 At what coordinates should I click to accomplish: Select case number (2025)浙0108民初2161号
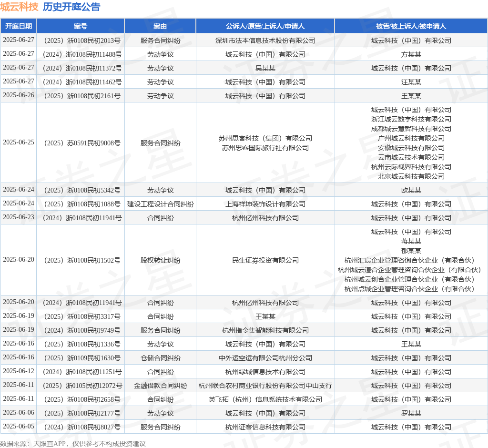80,96
